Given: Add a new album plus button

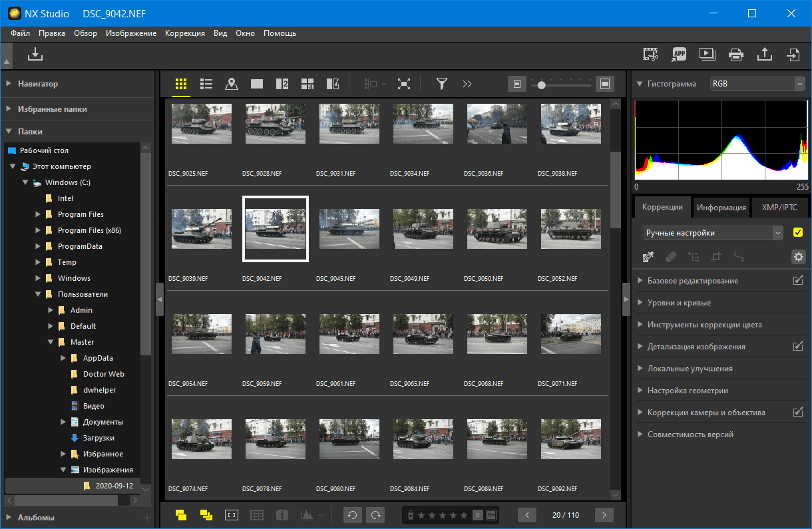Looking at the screenshot, I should tap(147, 517).
